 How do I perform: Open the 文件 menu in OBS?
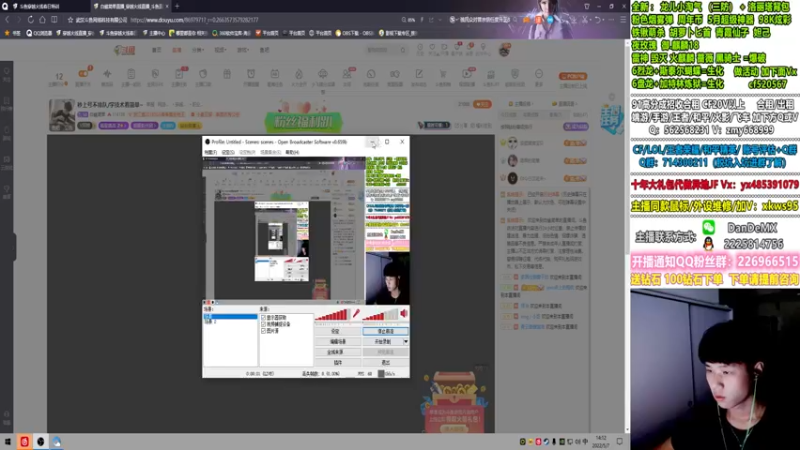click(x=210, y=152)
